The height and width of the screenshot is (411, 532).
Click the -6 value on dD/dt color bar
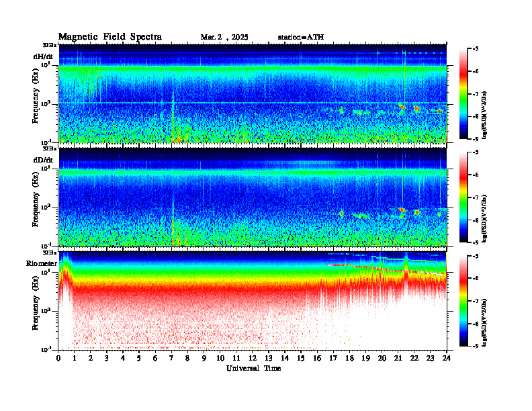pos(476,175)
